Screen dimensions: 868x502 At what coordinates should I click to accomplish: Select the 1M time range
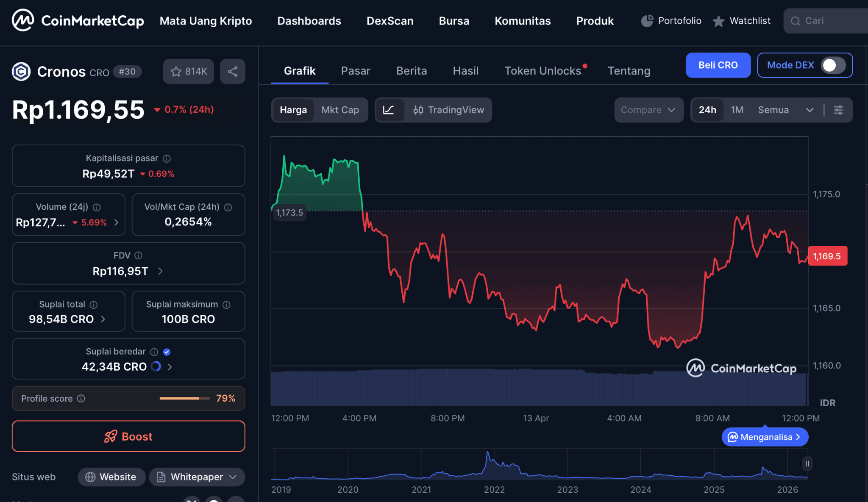tap(737, 110)
